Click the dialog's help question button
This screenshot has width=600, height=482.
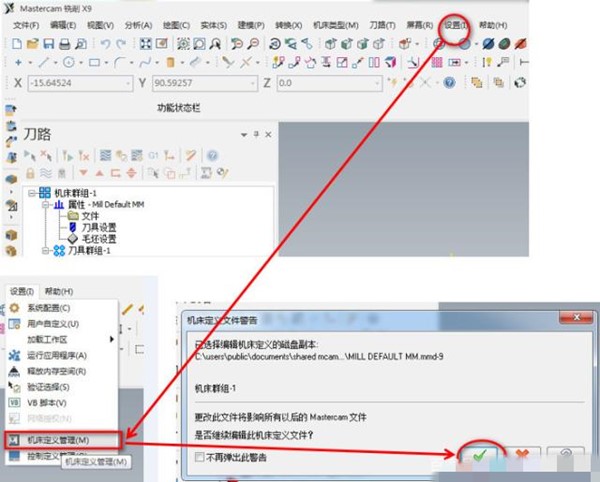[x=566, y=455]
